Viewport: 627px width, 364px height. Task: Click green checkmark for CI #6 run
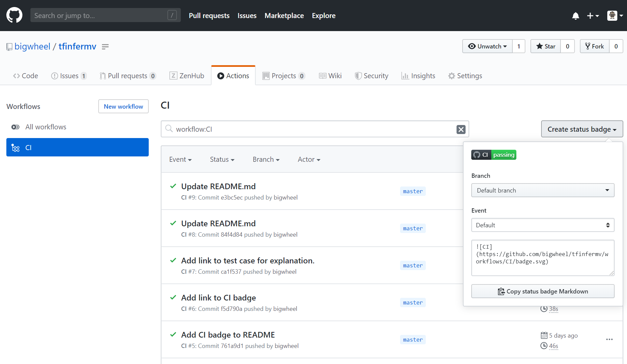click(173, 297)
